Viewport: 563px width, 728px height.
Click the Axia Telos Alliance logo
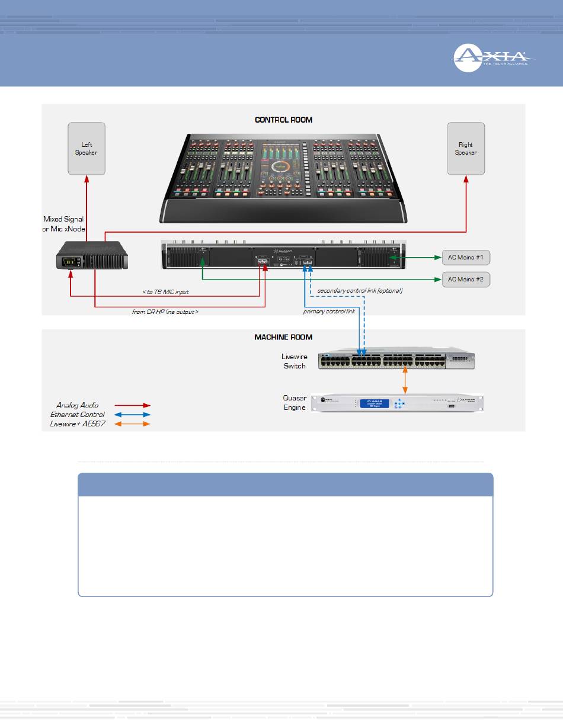(x=494, y=57)
